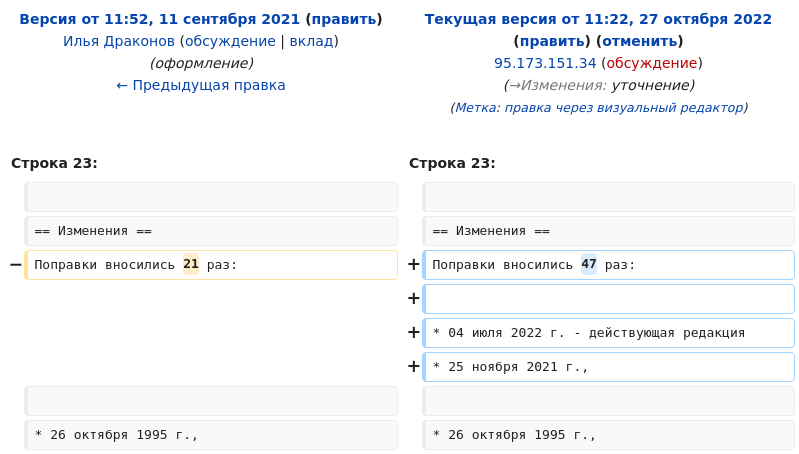Click «отменить» link of the current version

640,41
